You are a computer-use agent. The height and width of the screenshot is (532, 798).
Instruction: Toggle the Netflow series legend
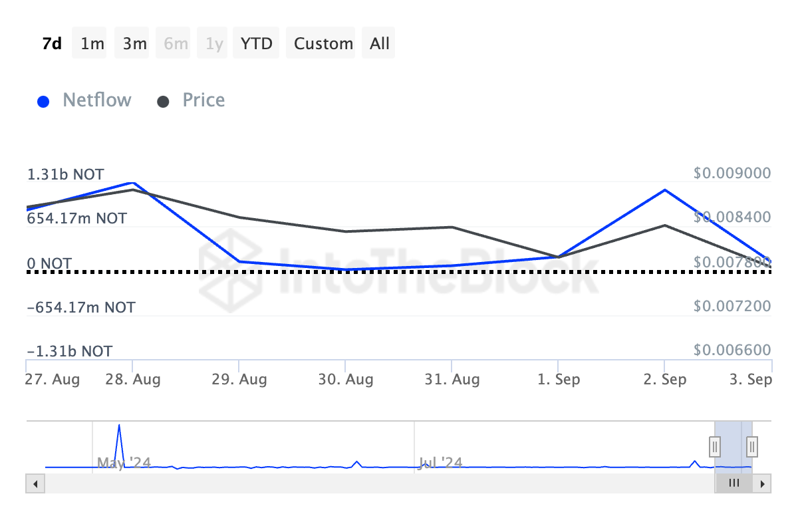click(96, 100)
